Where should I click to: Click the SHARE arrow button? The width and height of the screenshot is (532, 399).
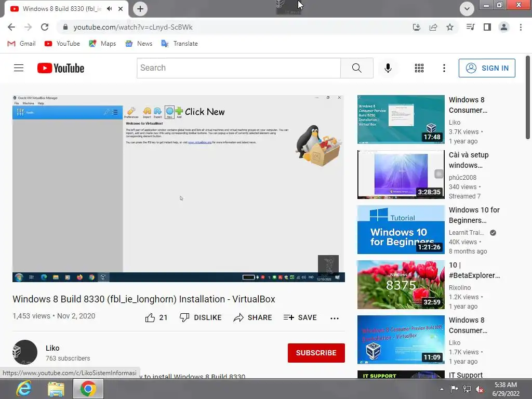253,317
